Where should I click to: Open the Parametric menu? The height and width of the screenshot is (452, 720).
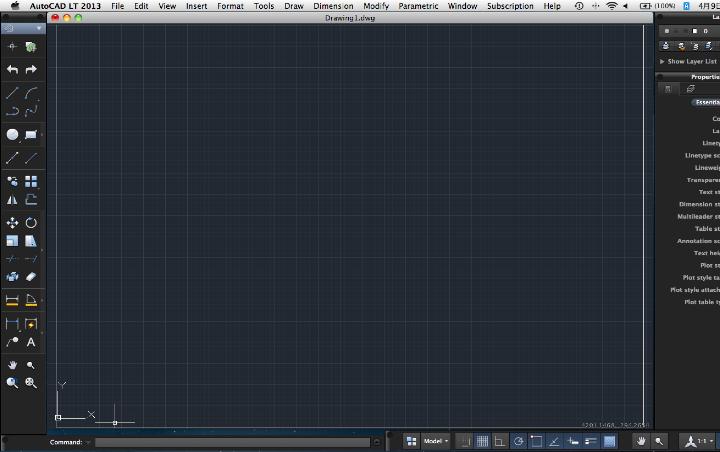click(x=418, y=6)
